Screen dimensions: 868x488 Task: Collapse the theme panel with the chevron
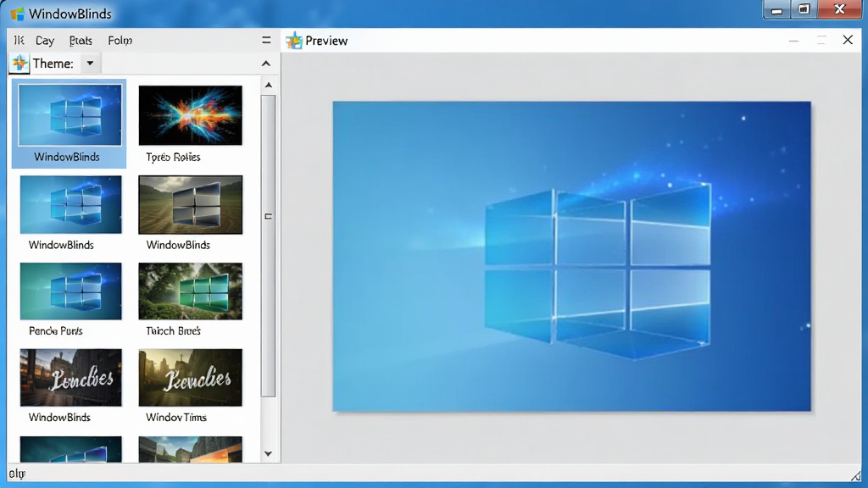(266, 64)
